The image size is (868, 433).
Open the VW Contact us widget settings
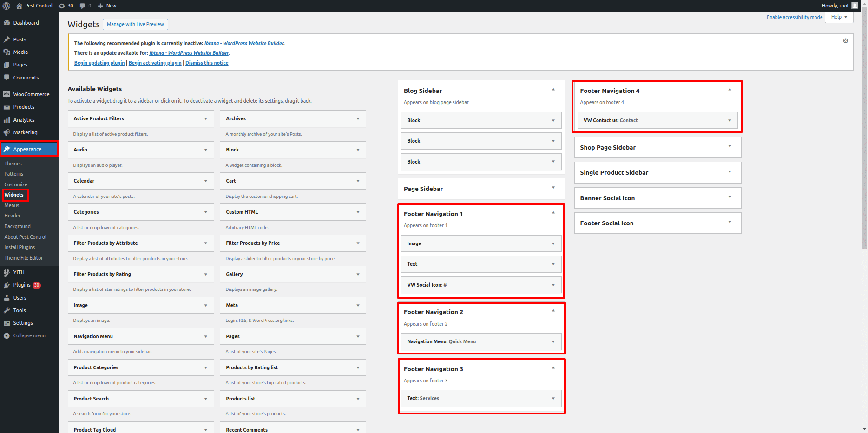(729, 121)
